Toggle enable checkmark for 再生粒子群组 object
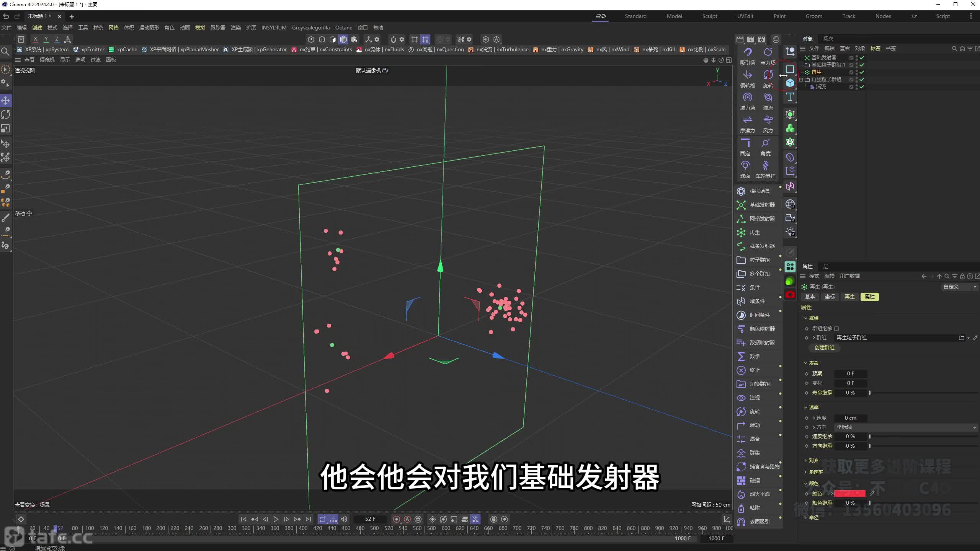The height and width of the screenshot is (551, 980). click(x=862, y=80)
